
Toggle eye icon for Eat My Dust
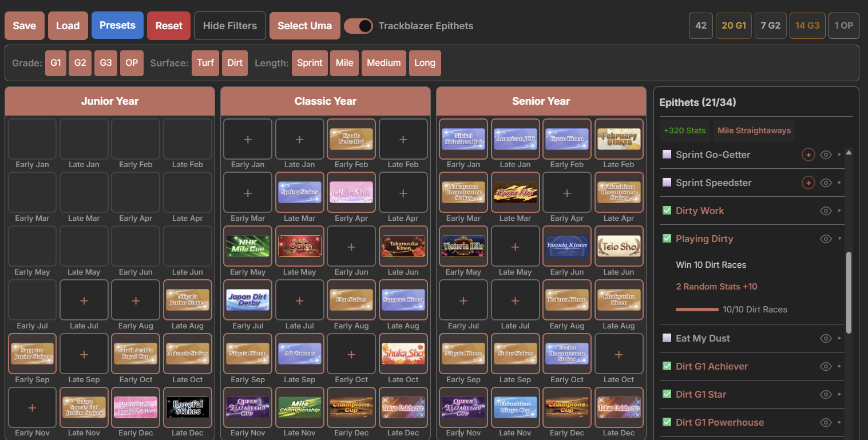[x=826, y=338]
